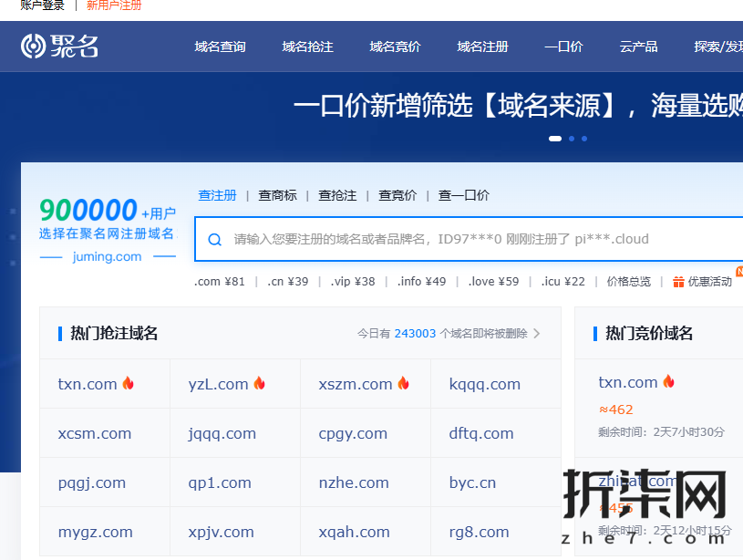Viewport: 743px width, 560px height.
Task: Click the gift icon beside 优惠活动
Action: pos(676,282)
